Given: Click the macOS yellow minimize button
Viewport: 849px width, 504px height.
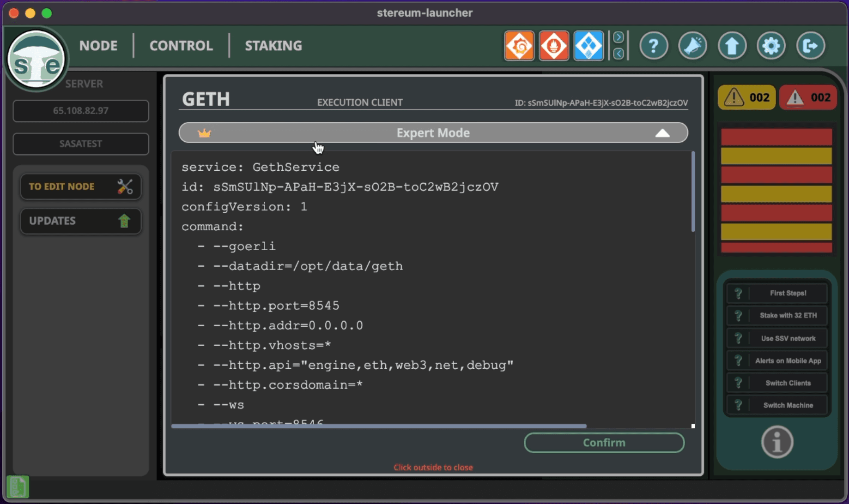Looking at the screenshot, I should (30, 13).
